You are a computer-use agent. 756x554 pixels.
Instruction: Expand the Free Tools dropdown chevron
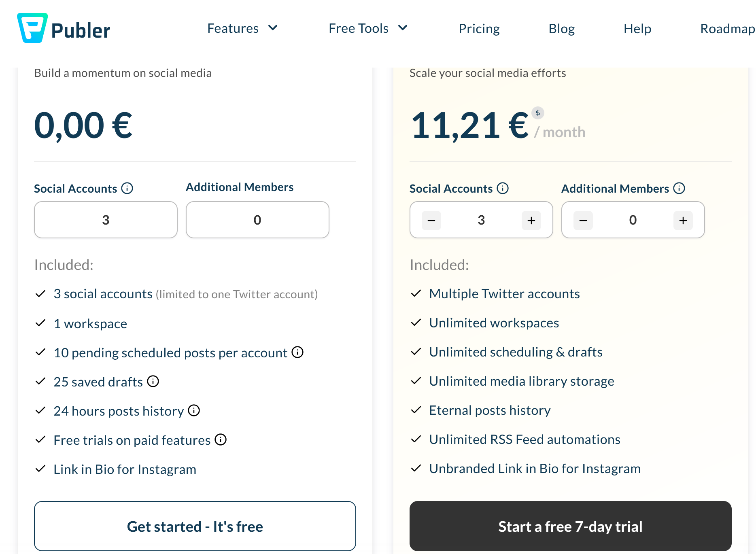click(x=403, y=28)
